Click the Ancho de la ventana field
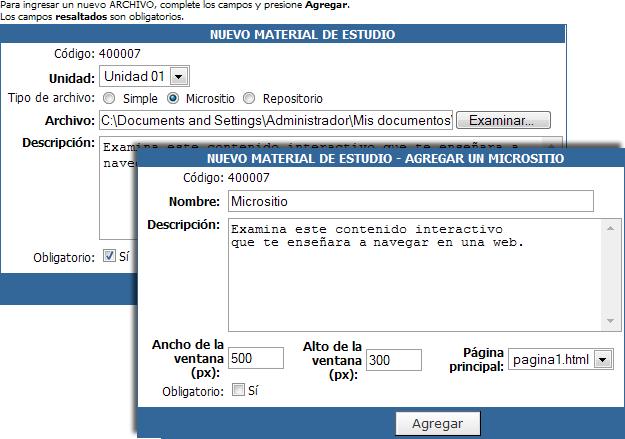The image size is (625, 439). tap(256, 358)
